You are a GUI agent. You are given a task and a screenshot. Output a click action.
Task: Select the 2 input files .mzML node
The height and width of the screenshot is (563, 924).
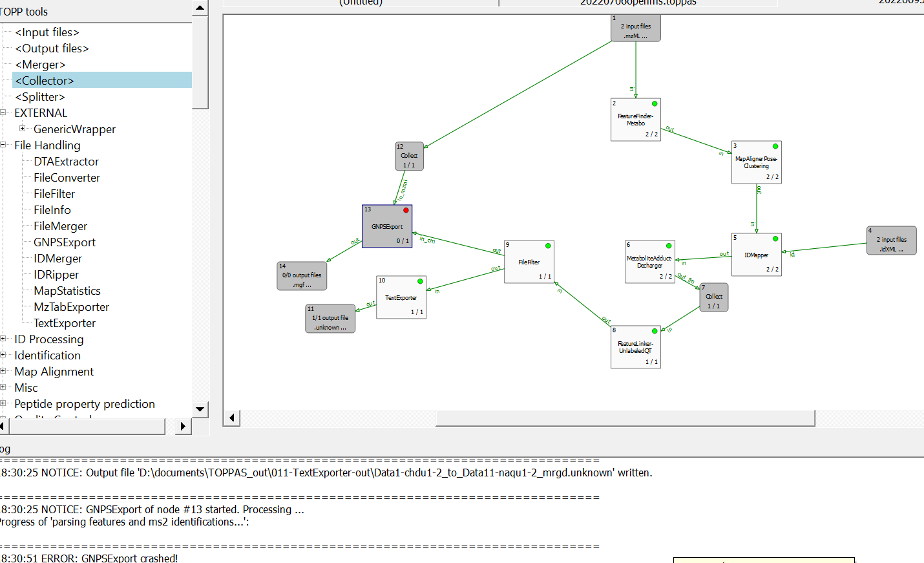click(636, 28)
